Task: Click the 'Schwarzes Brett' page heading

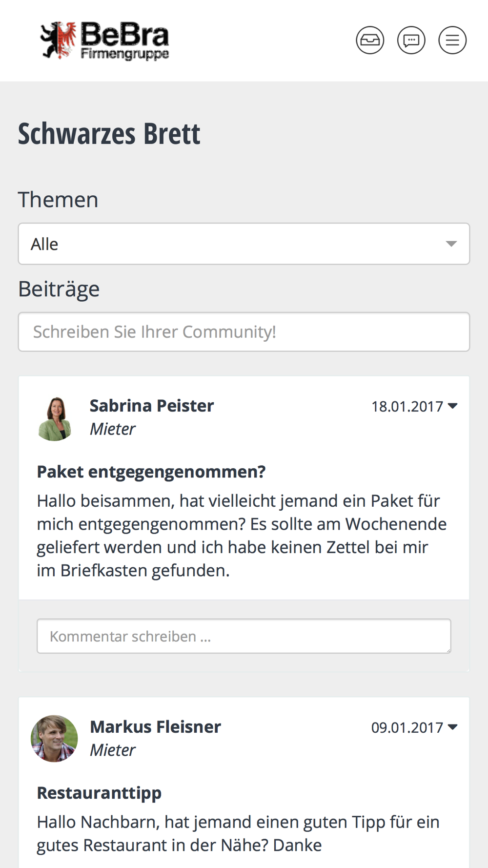Action: click(x=109, y=134)
